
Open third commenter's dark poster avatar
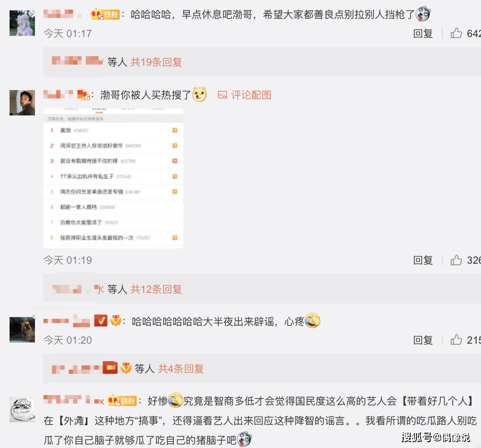pyautogui.click(x=22, y=329)
